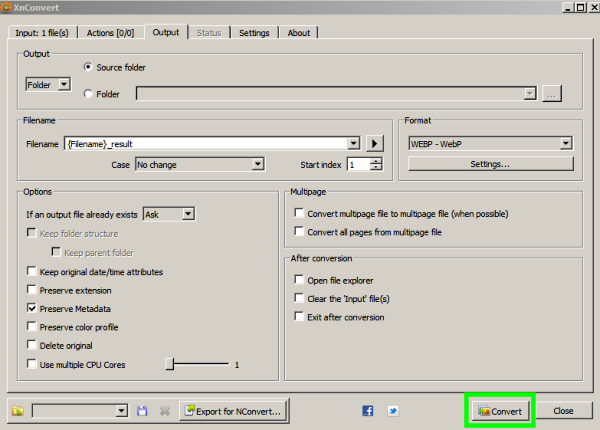
Task: Click the XnConvert title bar logo
Action: 6,7
